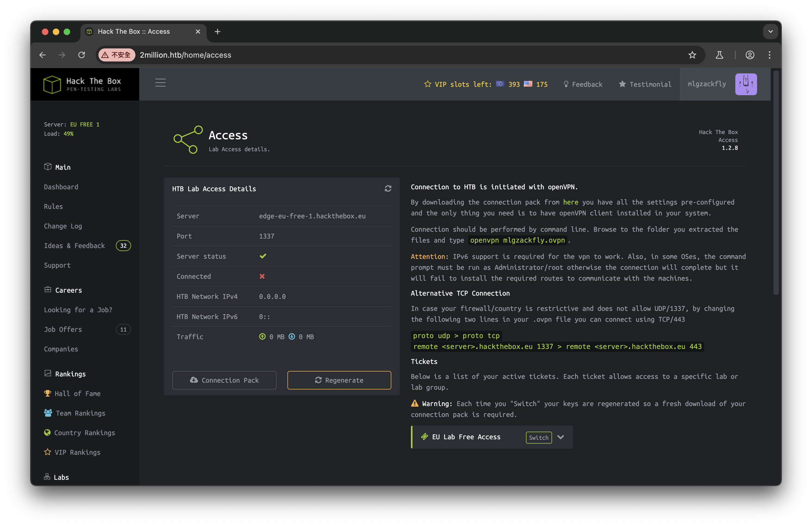The height and width of the screenshot is (526, 812).
Task: Refresh HTB Lab Access Details panel
Action: tap(388, 189)
